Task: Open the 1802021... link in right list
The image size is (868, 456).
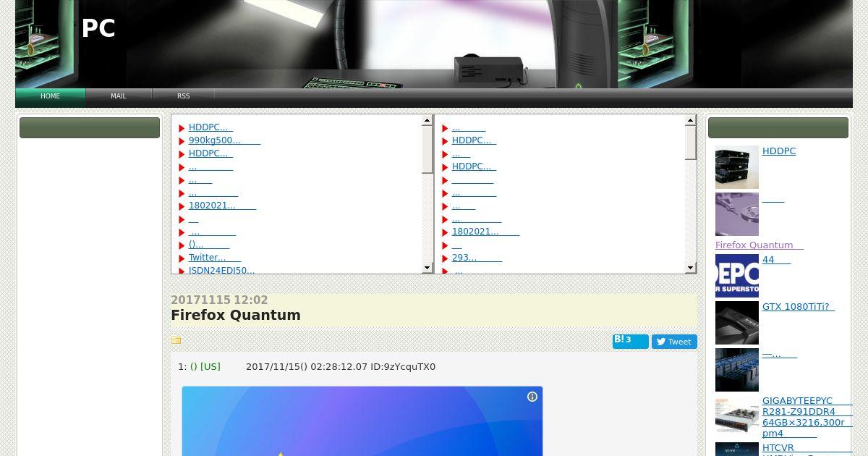Action: pos(485,232)
